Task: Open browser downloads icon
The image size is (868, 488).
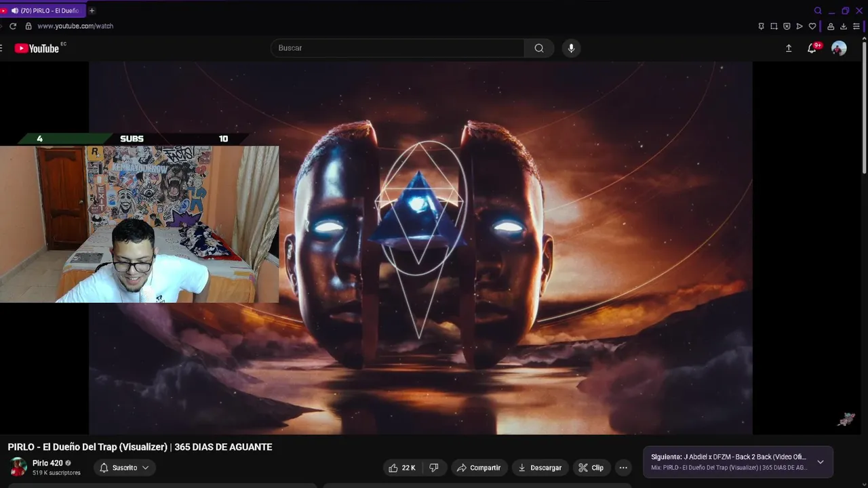Action: 844,26
